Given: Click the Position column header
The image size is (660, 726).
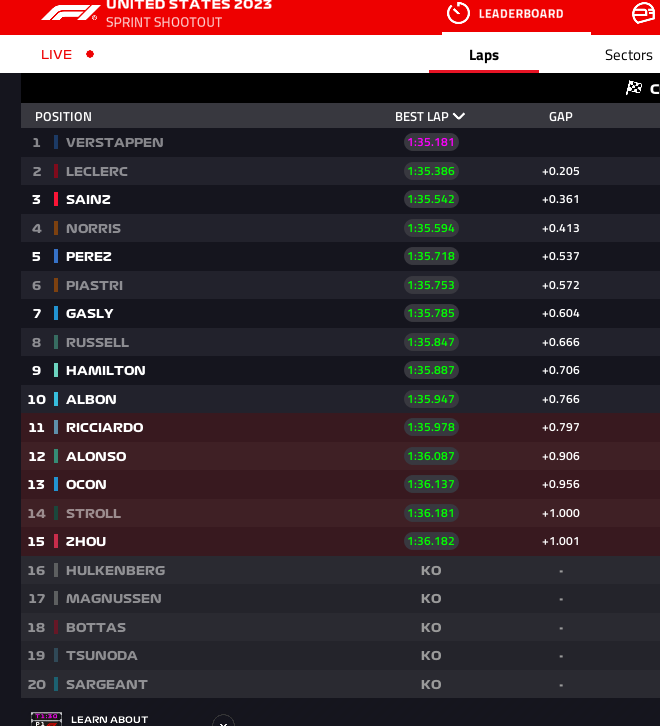Looking at the screenshot, I should (63, 117).
